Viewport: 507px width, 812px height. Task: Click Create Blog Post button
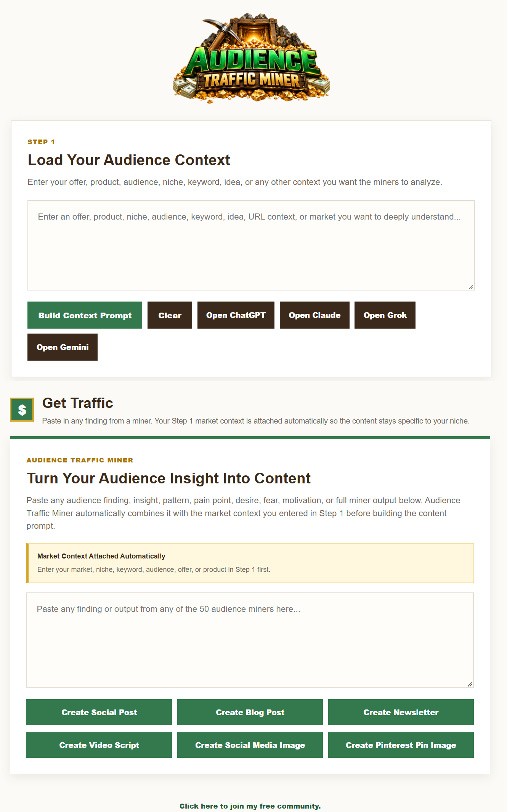click(250, 712)
